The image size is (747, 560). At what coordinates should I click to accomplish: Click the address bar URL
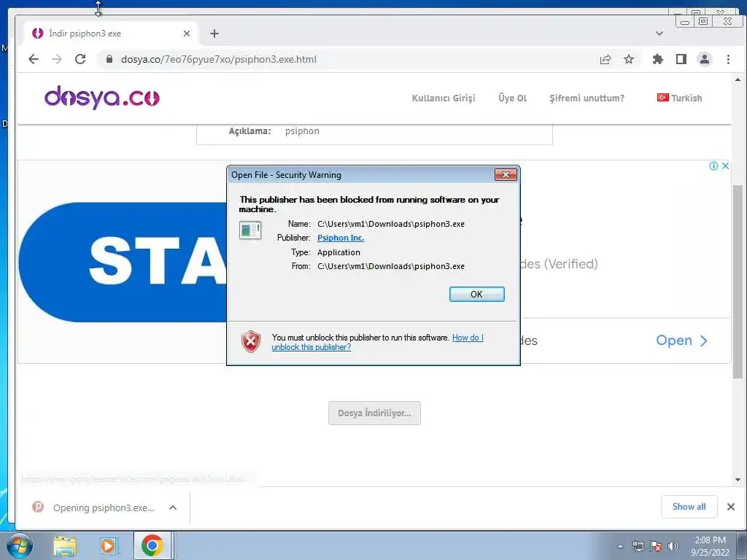[x=219, y=59]
